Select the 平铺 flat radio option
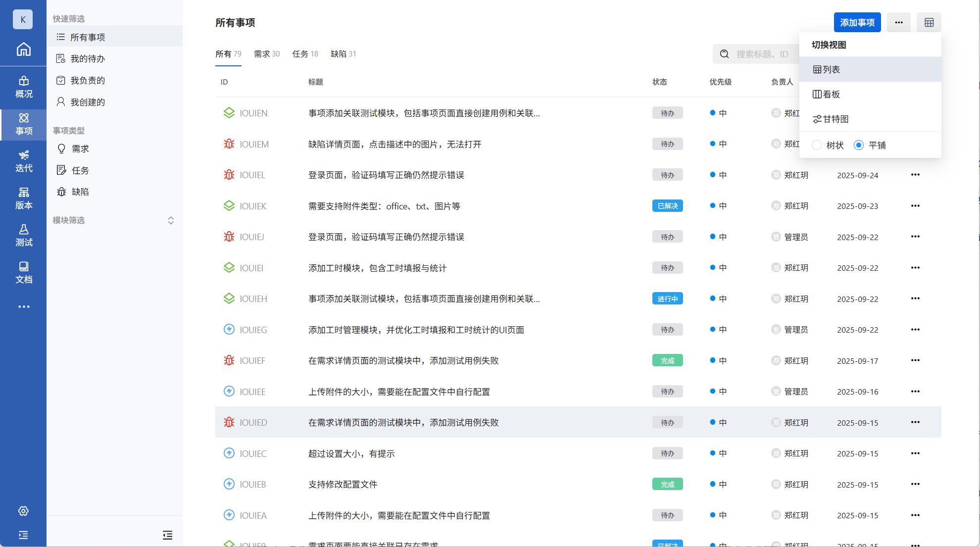 [x=859, y=145]
